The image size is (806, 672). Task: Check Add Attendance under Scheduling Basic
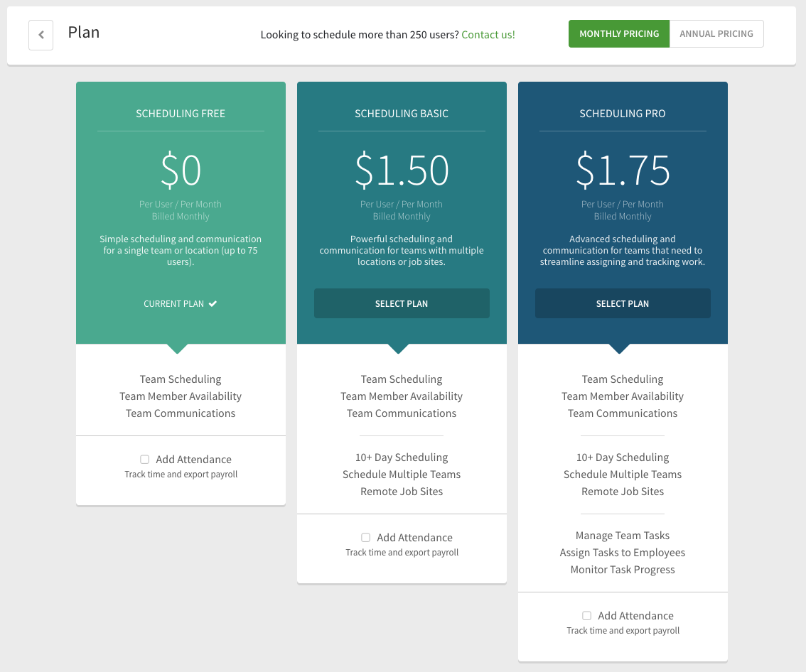pyautogui.click(x=365, y=538)
